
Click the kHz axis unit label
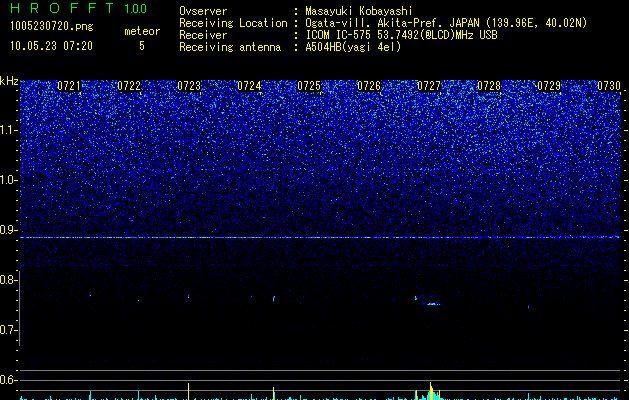[9, 81]
